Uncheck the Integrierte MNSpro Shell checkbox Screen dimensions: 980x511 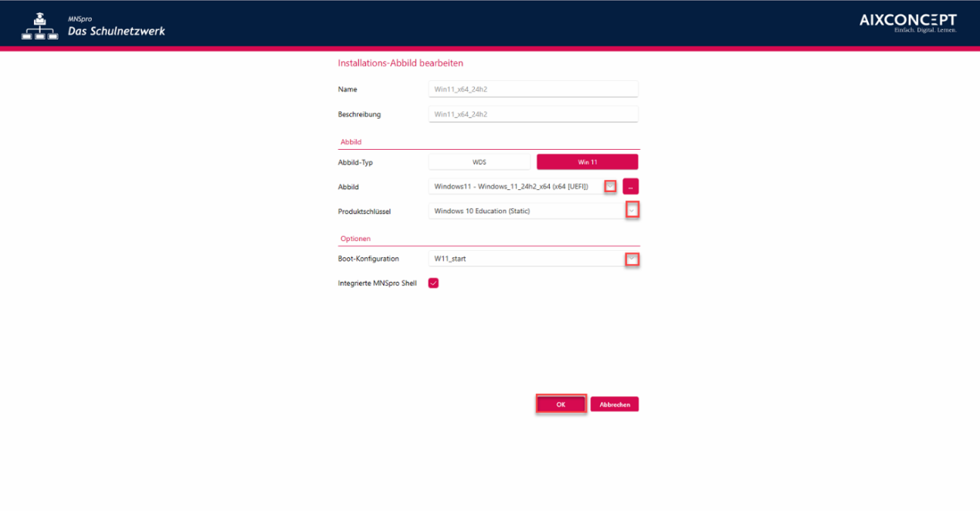(x=433, y=283)
